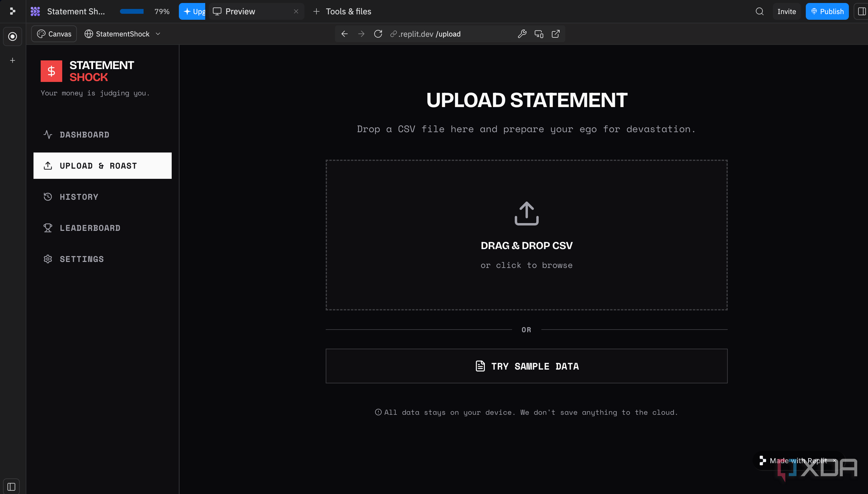Select Upload & Roast in sidebar
868x494 pixels.
pos(103,166)
